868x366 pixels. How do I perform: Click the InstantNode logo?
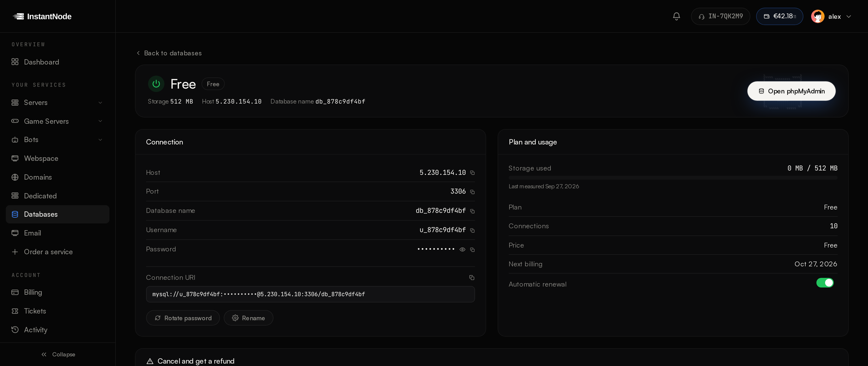42,16
